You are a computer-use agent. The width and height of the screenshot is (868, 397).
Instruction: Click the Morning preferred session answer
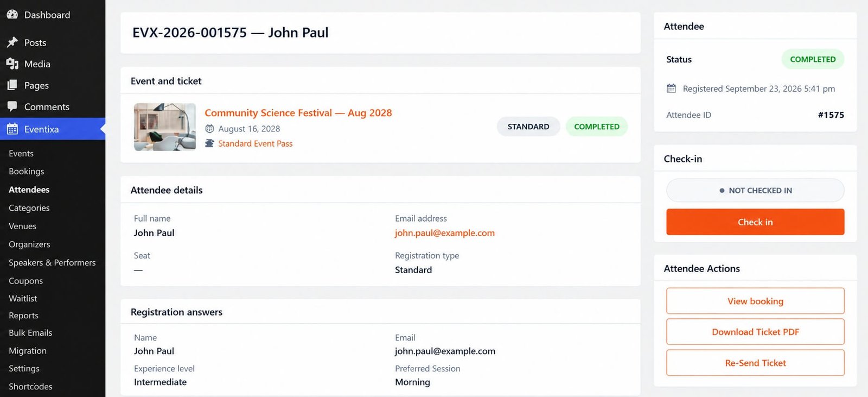click(x=413, y=382)
